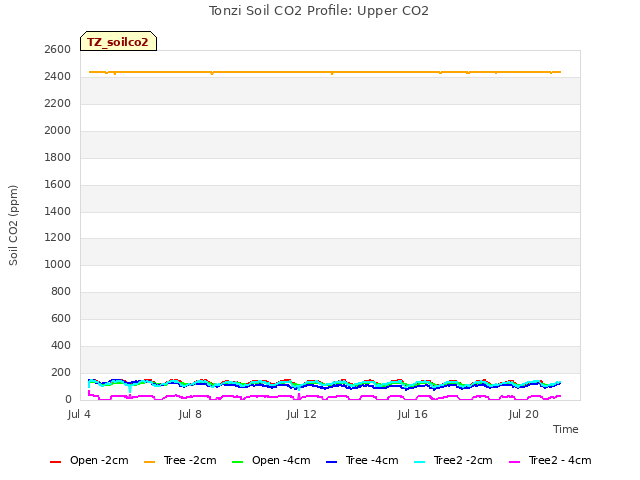The height and width of the screenshot is (480, 640).
Task: Click the orange Tree -2cm legend swatch
Action: 149,462
